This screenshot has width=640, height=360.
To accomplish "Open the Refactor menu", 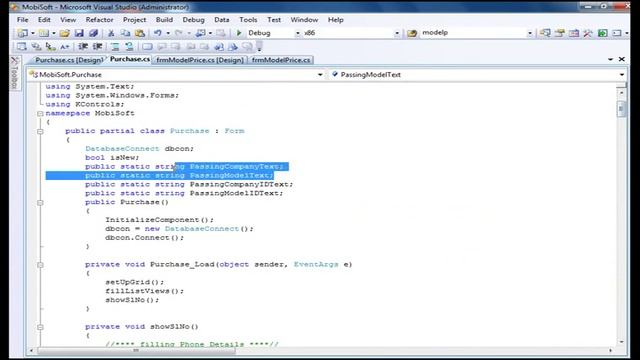I will (99, 20).
